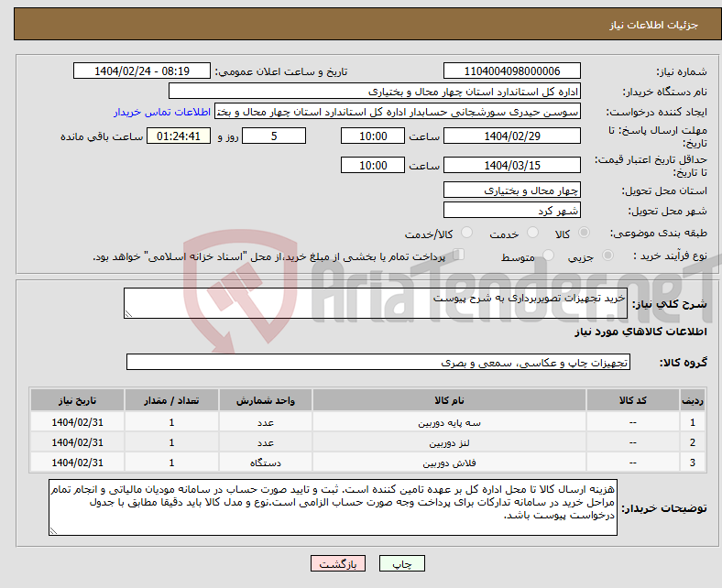
Task: Click the گروه کالا field
Action: pyautogui.click(x=378, y=362)
